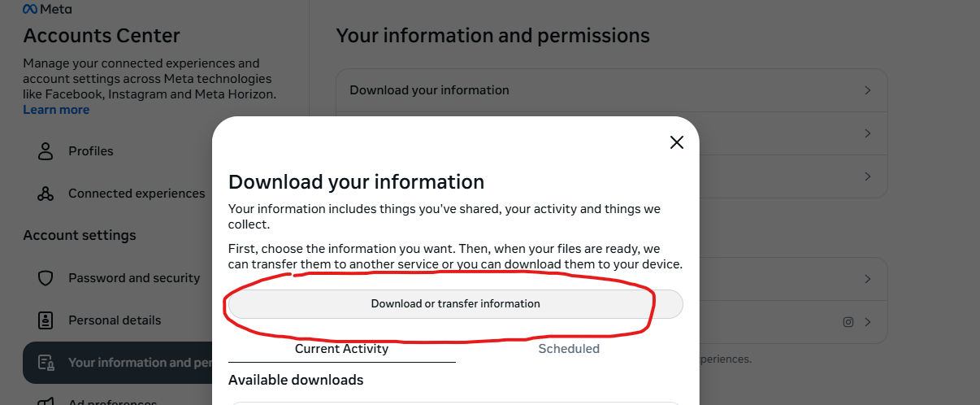Click the third chevron in the top card
The width and height of the screenshot is (980, 405).
(868, 176)
